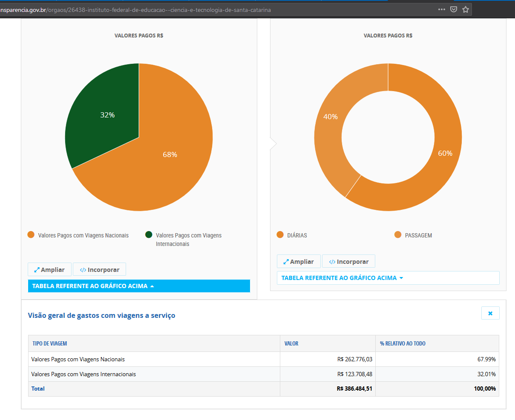
Task: Open the Pocket save icon
Action: 454,9
